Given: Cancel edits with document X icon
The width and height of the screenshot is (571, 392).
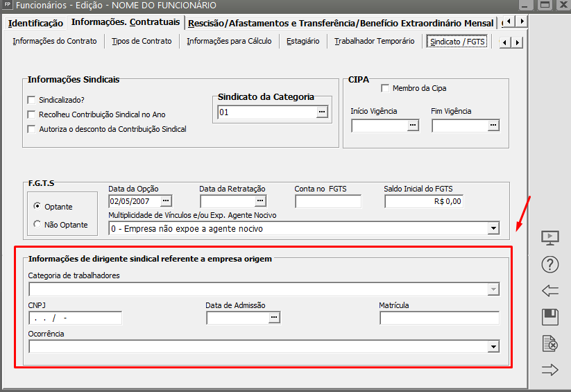Looking at the screenshot, I should pyautogui.click(x=550, y=343).
